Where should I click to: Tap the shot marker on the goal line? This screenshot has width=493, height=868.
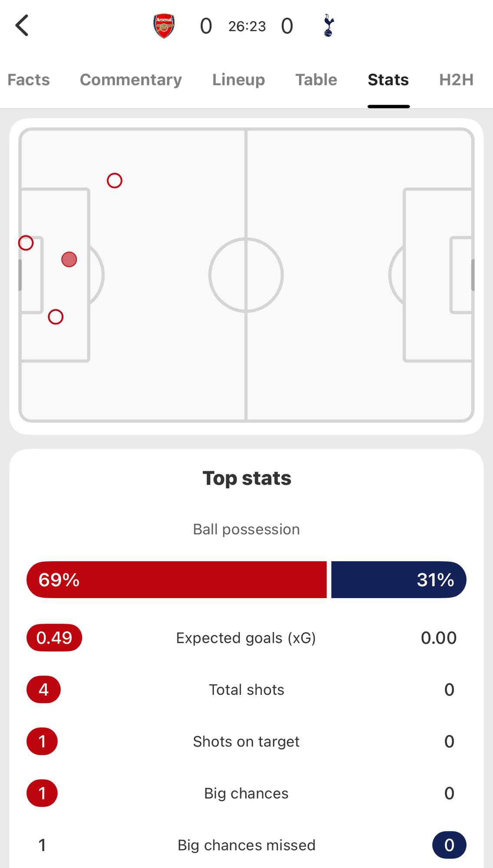point(26,243)
